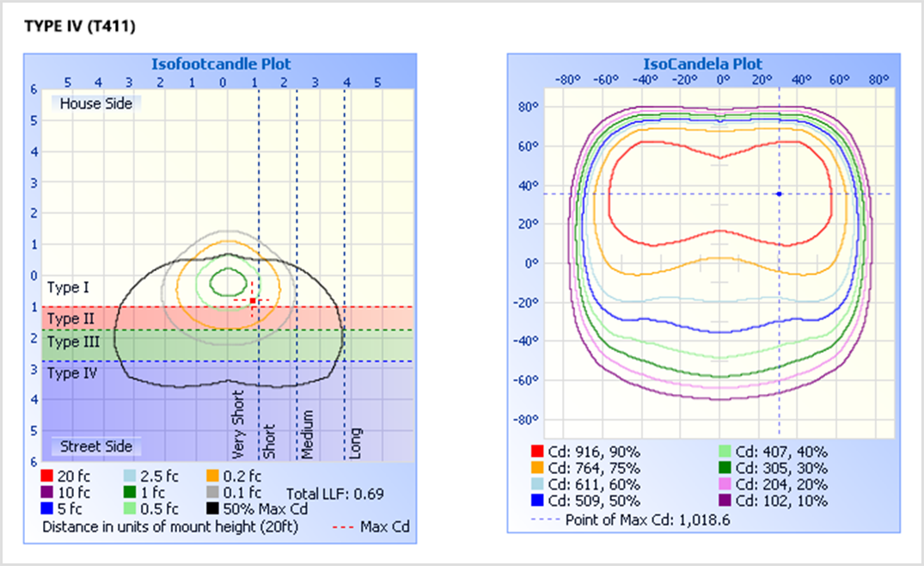Click the red Cd: 916, 90% swatch
This screenshot has height=566, width=924.
537,452
